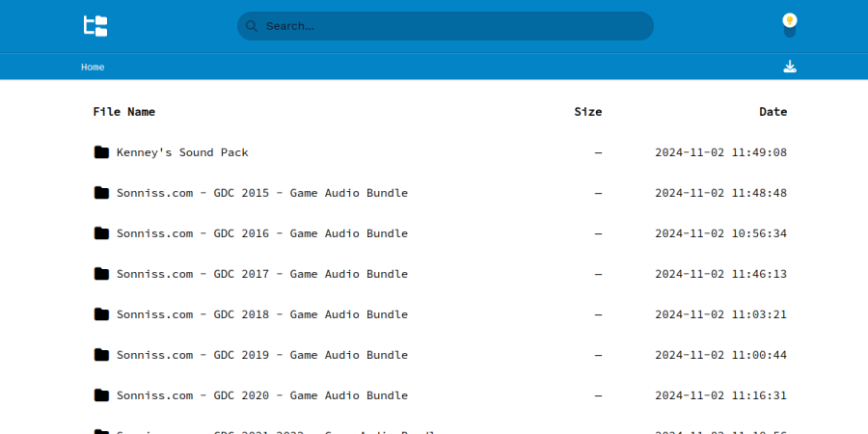Screen dimensions: 868x434
Task: Click the size dash for Kenney's Sound Pack
Action: (598, 152)
